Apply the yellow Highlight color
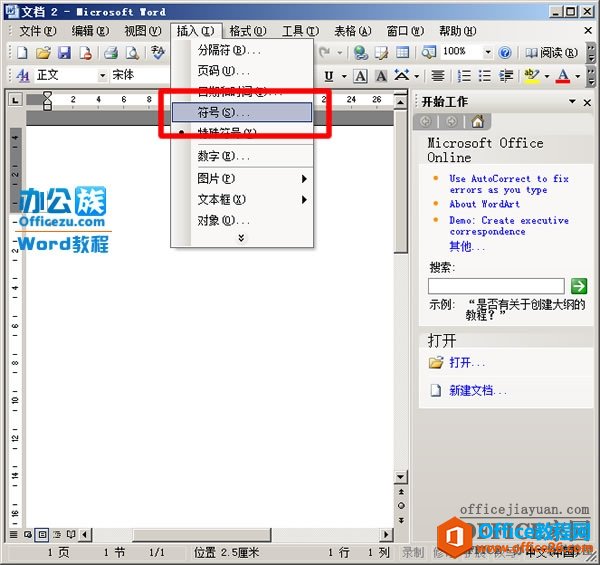Viewport: 600px width, 565px height. click(x=532, y=76)
